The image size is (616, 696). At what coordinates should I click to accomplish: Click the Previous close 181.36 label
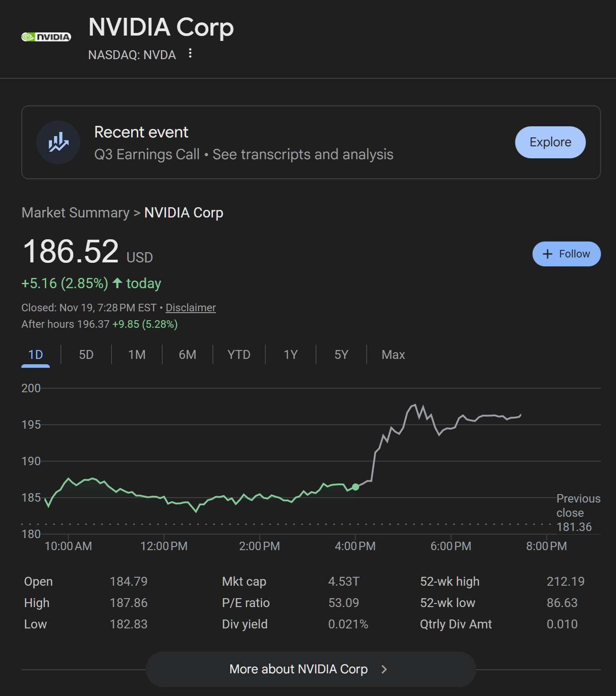click(578, 513)
